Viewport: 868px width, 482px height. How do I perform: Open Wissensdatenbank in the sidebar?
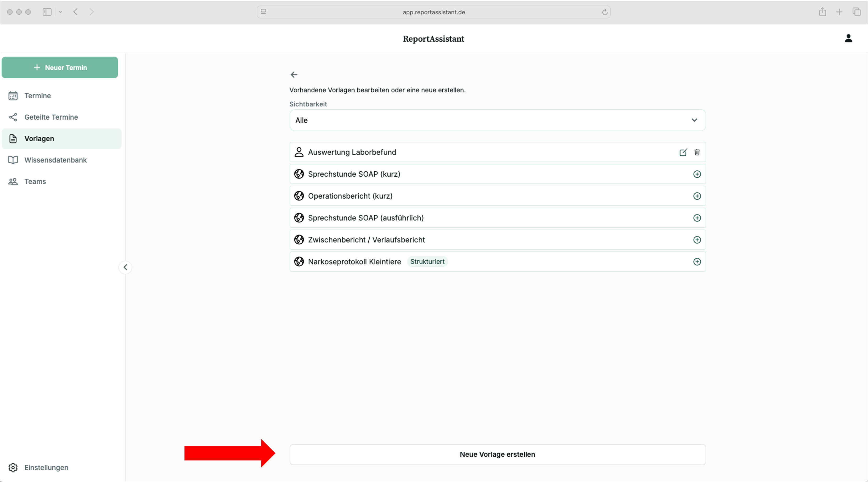pos(61,160)
